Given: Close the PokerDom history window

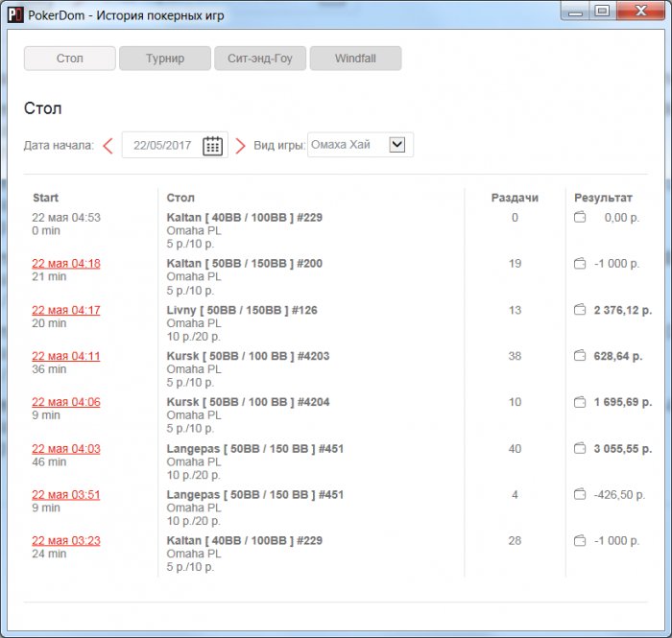Looking at the screenshot, I should 640,12.
